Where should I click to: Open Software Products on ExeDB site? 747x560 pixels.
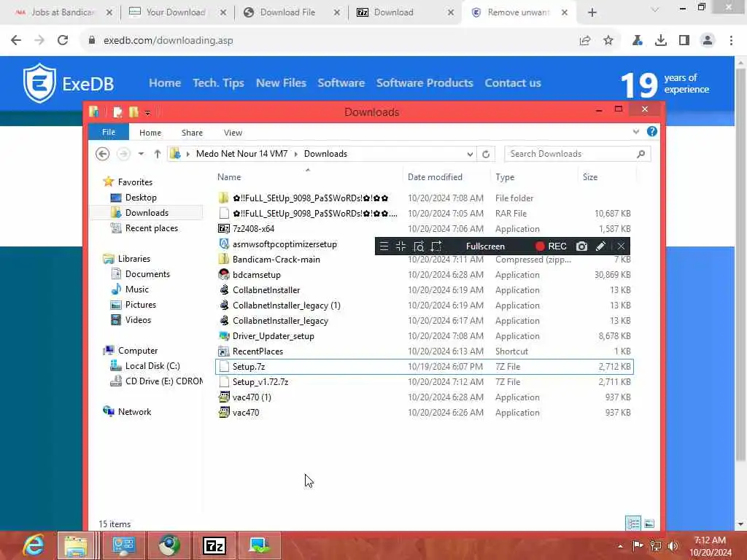425,83
